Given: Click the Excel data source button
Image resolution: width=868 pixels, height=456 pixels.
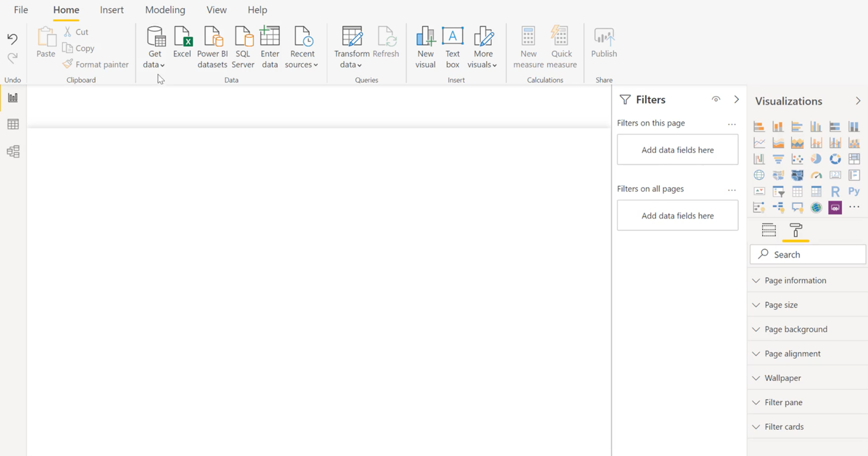Looking at the screenshot, I should (182, 42).
